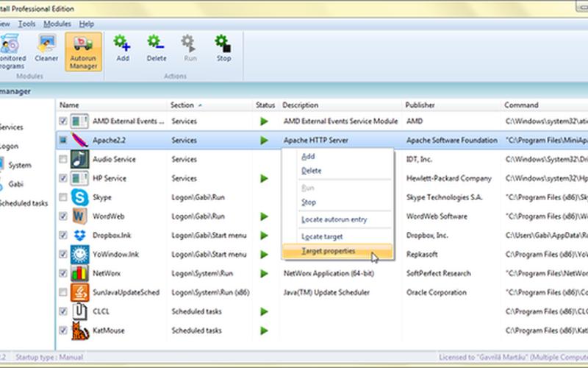588x368 pixels.
Task: Click the grayed Run toolbar icon
Action: (x=189, y=43)
